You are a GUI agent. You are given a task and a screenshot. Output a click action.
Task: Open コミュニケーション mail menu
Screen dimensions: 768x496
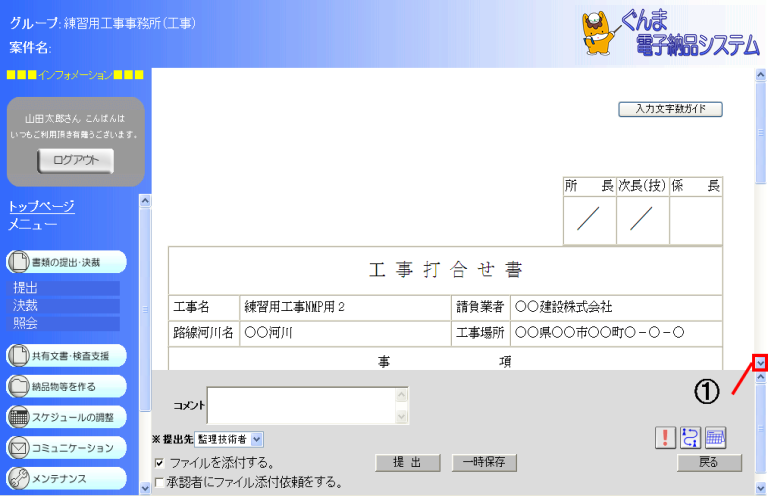click(67, 448)
